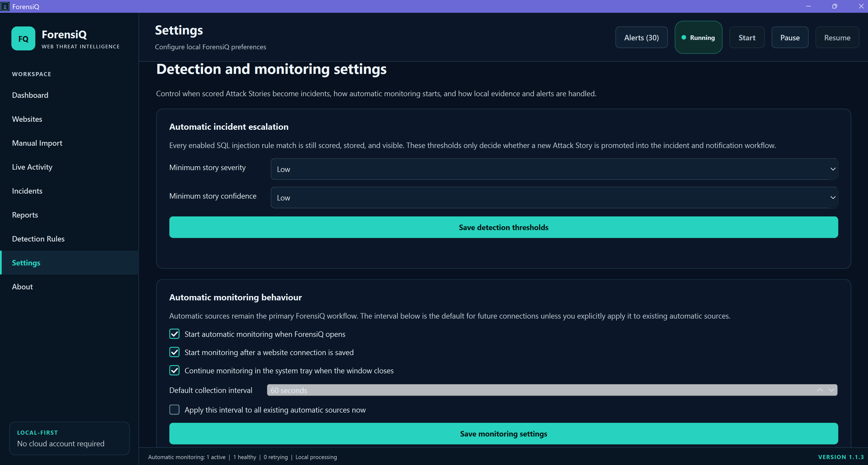Click the 'Local processing' status entry

click(316, 457)
